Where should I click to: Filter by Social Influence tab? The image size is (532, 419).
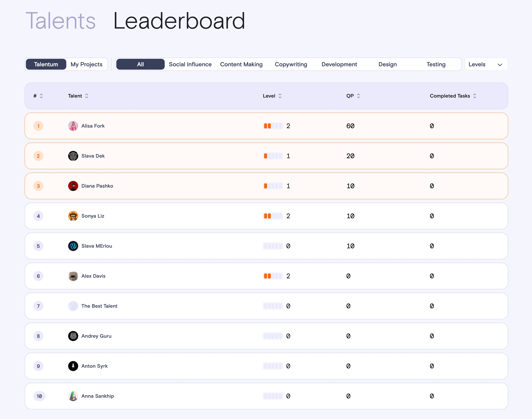190,64
